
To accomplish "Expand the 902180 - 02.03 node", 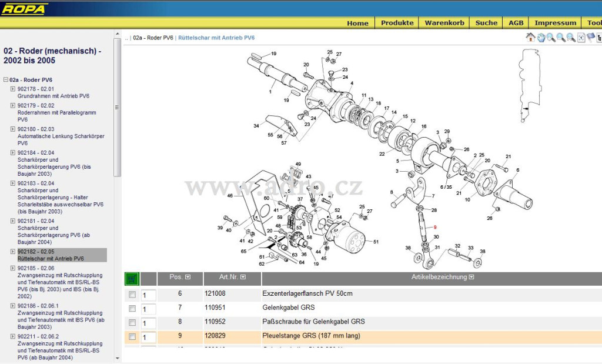I will click(13, 129).
